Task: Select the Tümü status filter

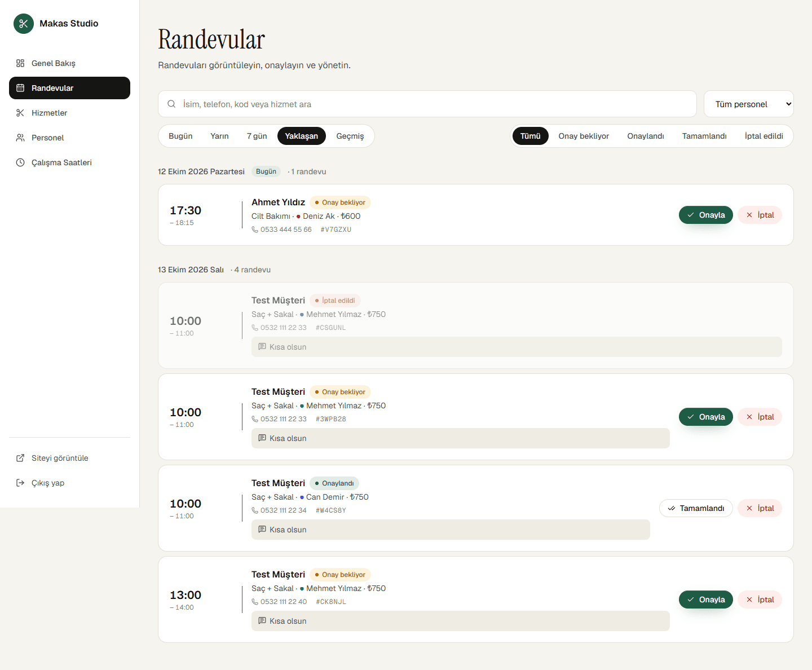Action: (x=531, y=136)
